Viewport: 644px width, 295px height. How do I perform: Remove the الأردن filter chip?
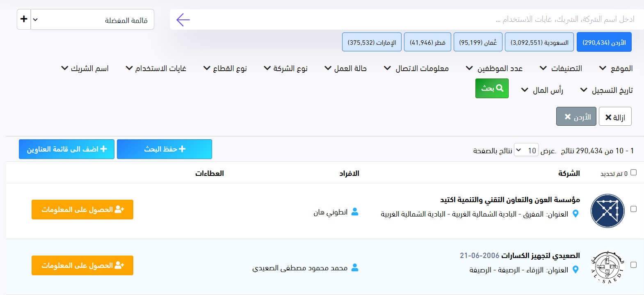point(576,117)
